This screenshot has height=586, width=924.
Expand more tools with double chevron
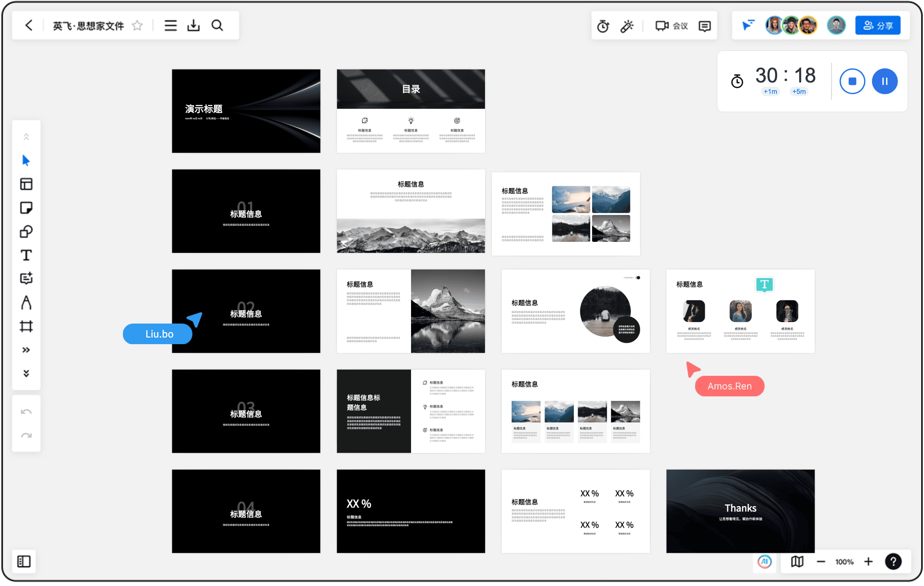[x=26, y=350]
